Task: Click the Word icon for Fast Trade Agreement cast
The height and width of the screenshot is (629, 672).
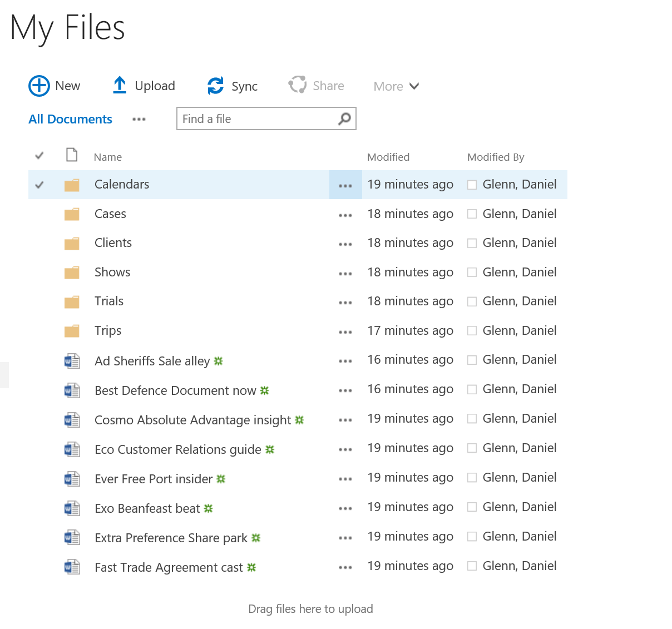Action: (x=72, y=567)
